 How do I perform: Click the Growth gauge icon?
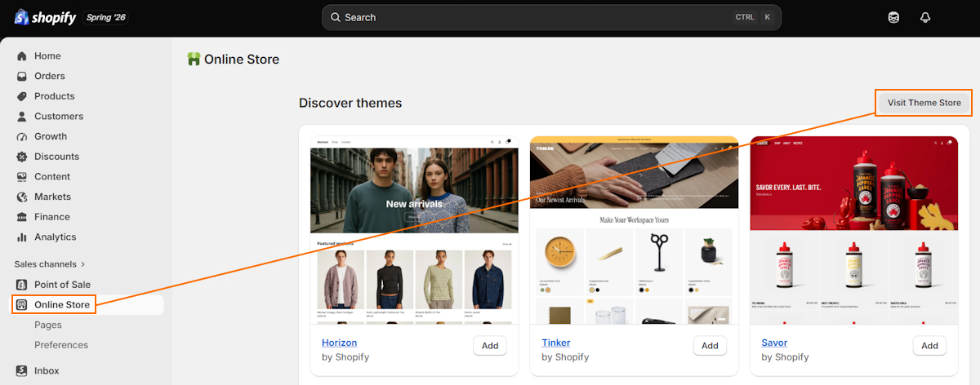(x=22, y=136)
